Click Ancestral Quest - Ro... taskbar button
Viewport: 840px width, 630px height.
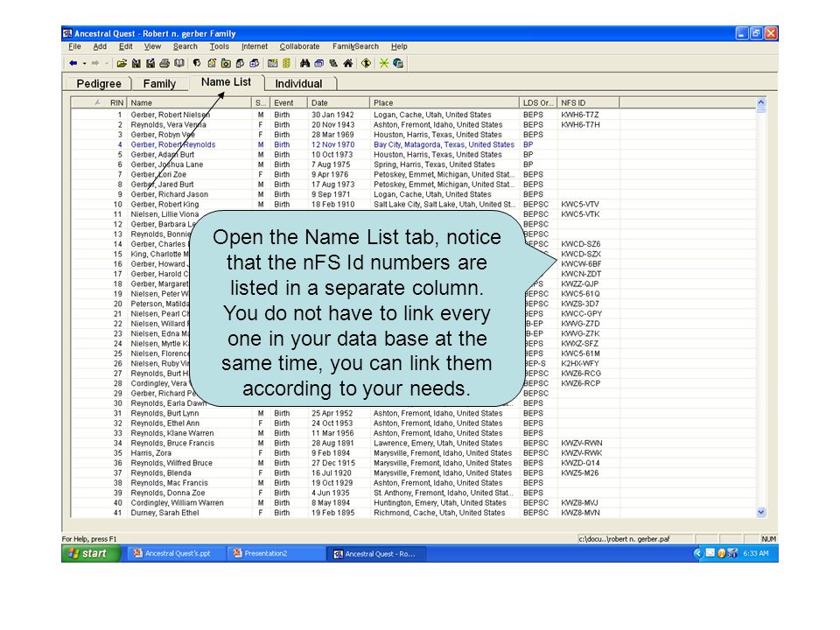[x=376, y=553]
